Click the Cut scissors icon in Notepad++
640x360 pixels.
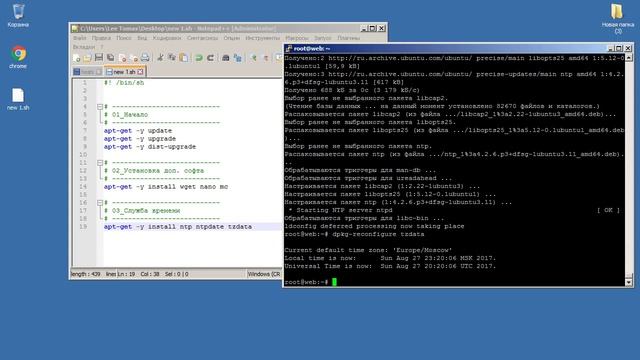[160, 58]
